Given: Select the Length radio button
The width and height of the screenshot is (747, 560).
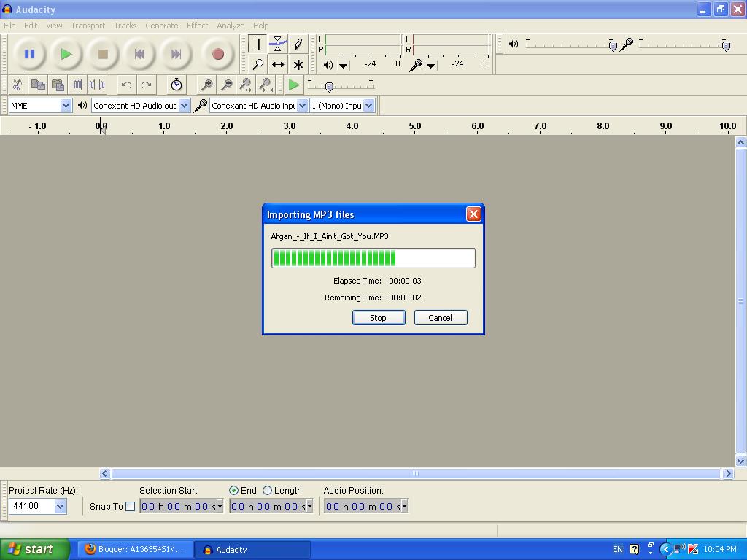Looking at the screenshot, I should point(267,491).
